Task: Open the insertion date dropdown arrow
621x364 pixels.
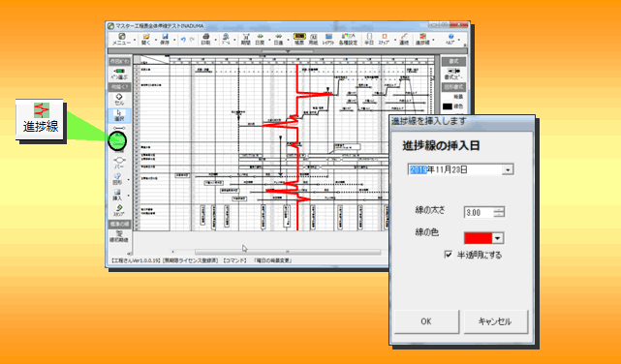Action: 508,169
